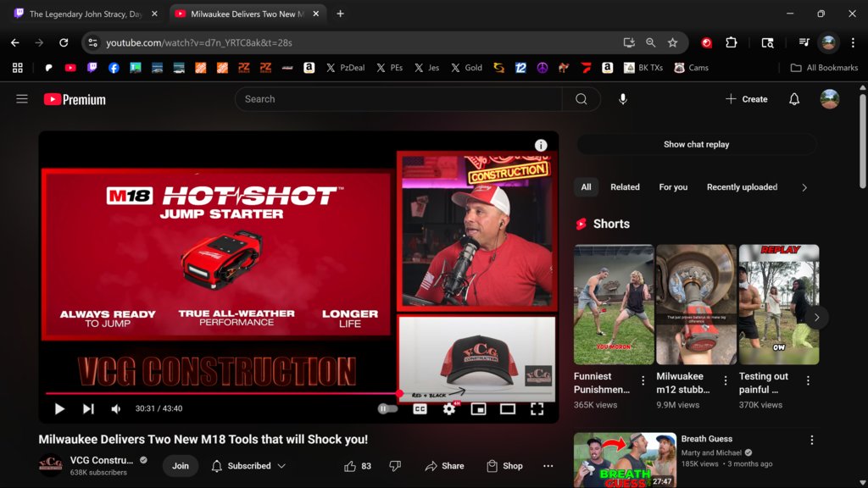This screenshot has height=488, width=868.
Task: Open the YouTube guide hamburger menu
Action: pyautogui.click(x=21, y=99)
